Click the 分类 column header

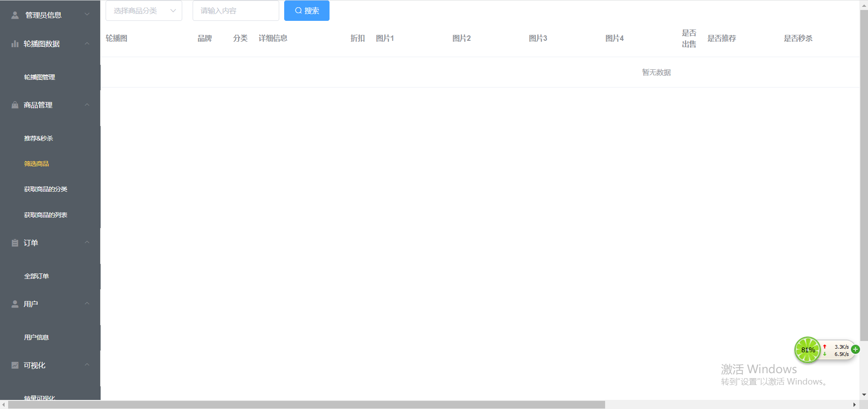(241, 38)
